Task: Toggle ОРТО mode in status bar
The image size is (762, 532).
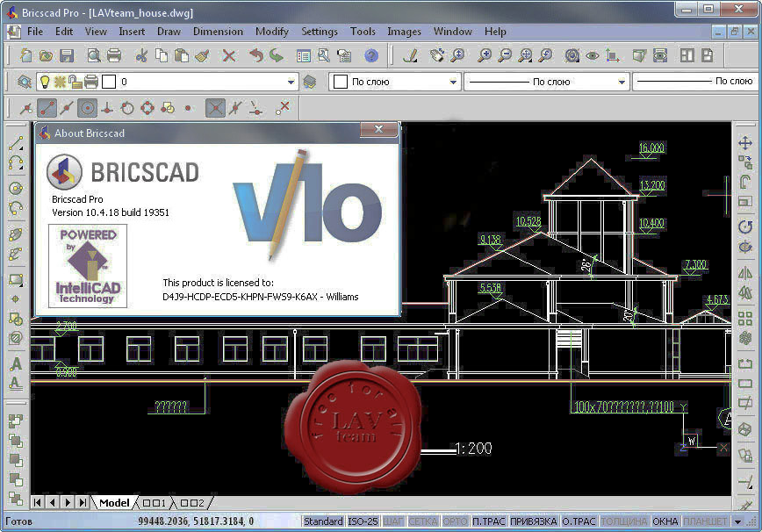Action: [x=455, y=521]
